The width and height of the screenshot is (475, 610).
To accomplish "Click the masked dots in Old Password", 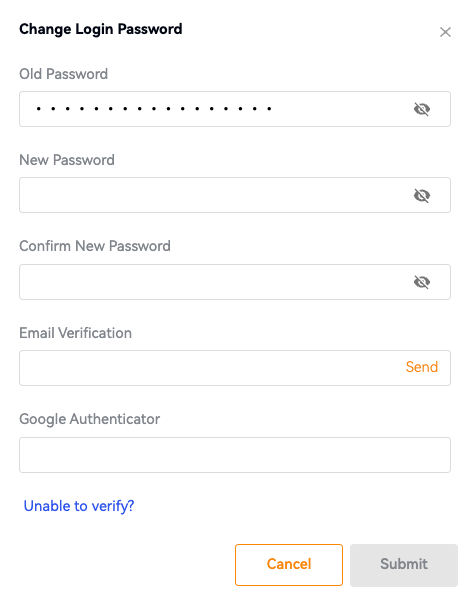I will pyautogui.click(x=154, y=109).
